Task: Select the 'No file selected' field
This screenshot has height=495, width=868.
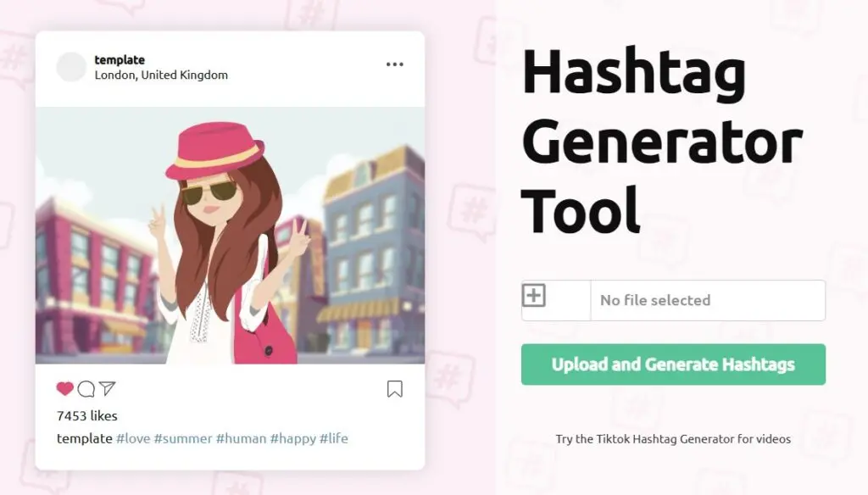Action: pyautogui.click(x=707, y=300)
